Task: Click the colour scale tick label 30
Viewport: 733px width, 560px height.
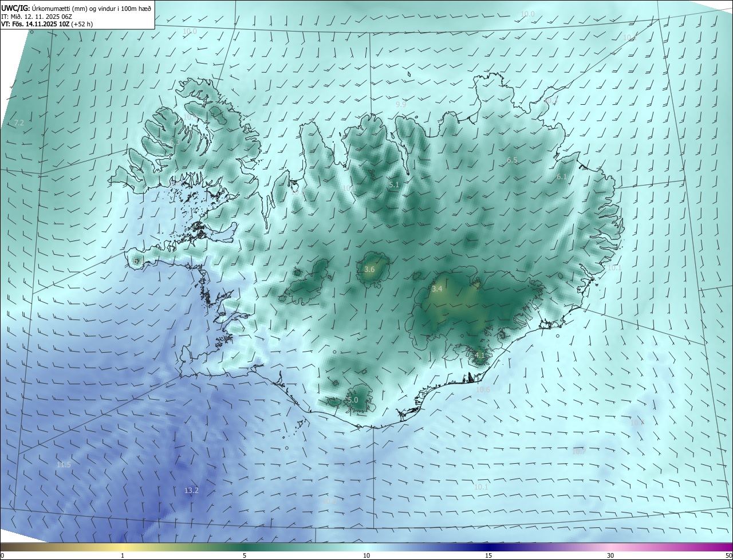Action: coord(610,555)
